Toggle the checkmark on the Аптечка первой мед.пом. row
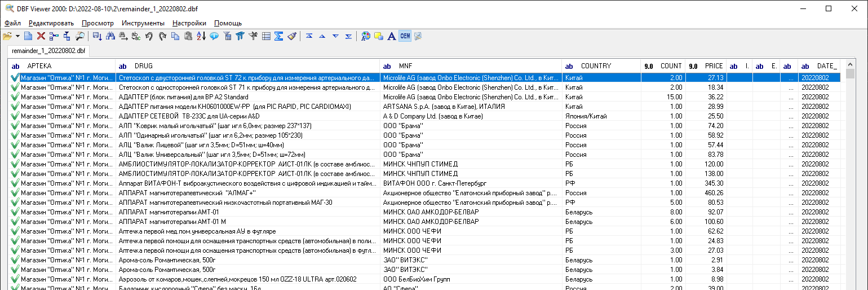The image size is (868, 290). tap(15, 231)
